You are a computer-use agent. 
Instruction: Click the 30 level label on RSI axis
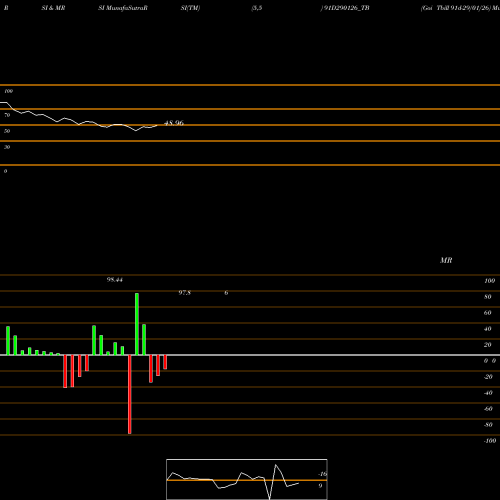tap(7, 147)
